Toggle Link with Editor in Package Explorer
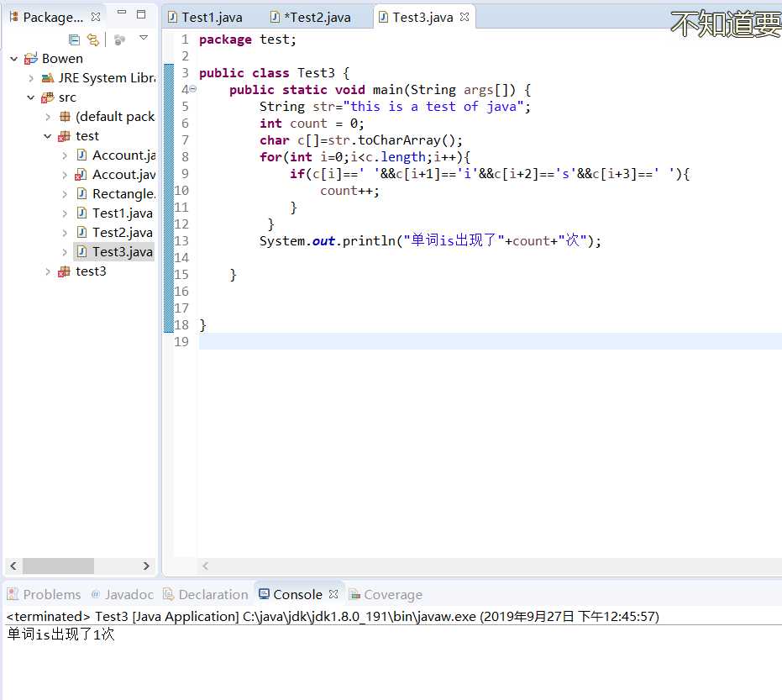Image resolution: width=782 pixels, height=700 pixels. click(x=92, y=39)
